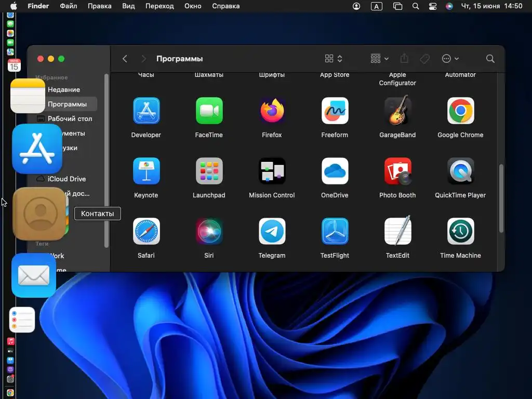Open the Action ellipsis menu

(450, 59)
